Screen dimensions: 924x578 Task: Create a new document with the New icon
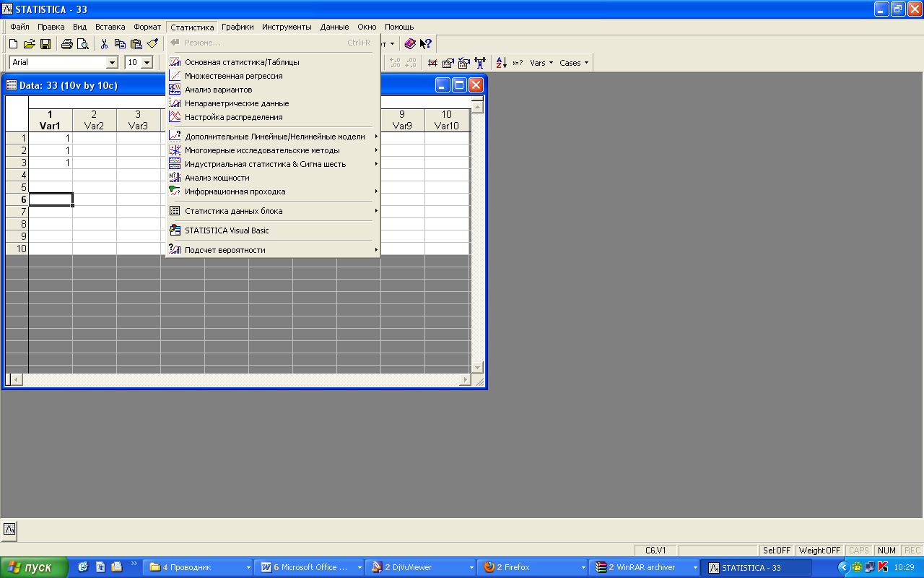point(13,44)
